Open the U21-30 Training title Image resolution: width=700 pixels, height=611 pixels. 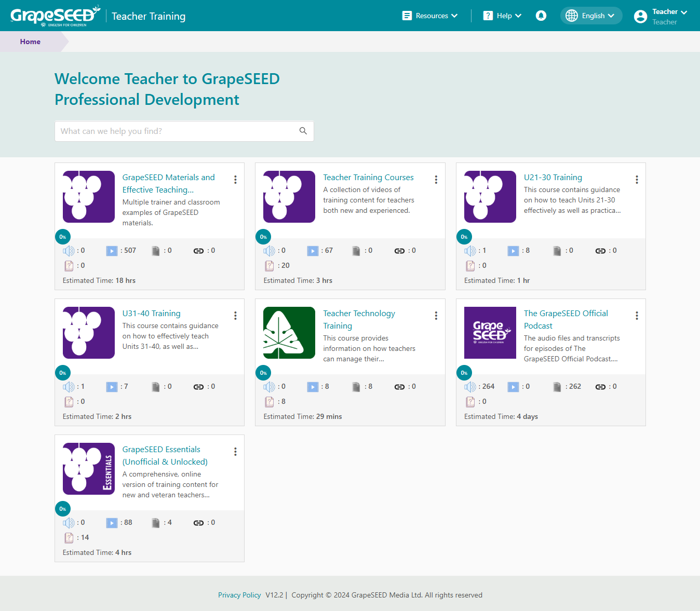click(x=553, y=178)
